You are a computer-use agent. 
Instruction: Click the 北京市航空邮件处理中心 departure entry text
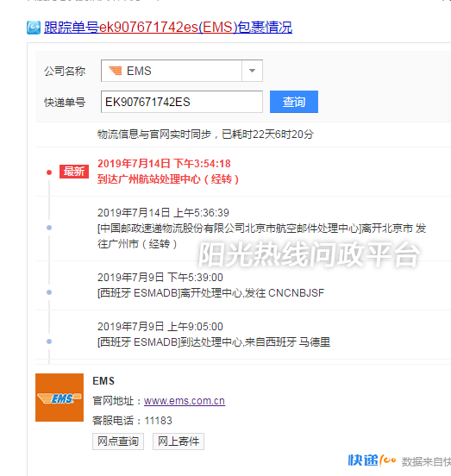[x=261, y=236]
